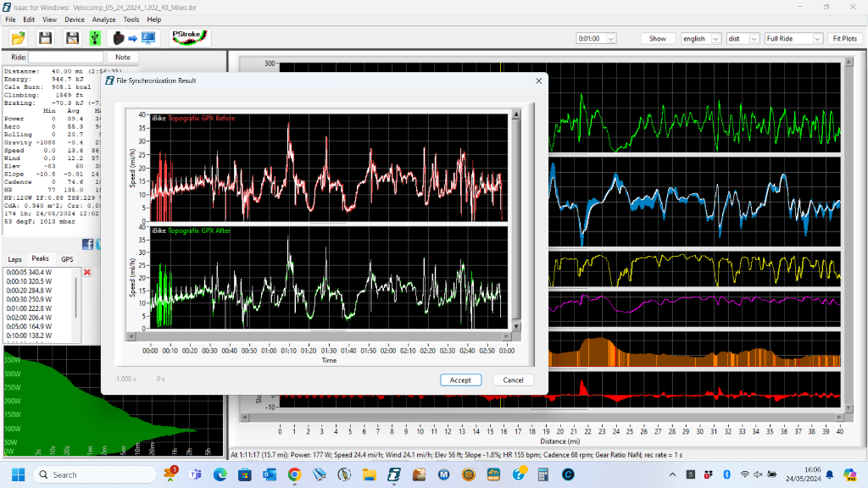Image resolution: width=868 pixels, height=488 pixels.
Task: Switch to the Laps tab
Action: tap(15, 259)
